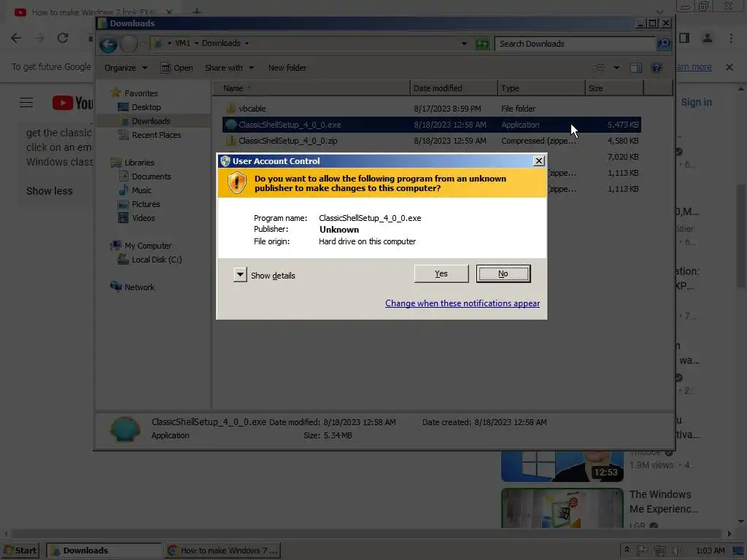Open the address bar history dropdown
The image size is (747, 560).
463,44
